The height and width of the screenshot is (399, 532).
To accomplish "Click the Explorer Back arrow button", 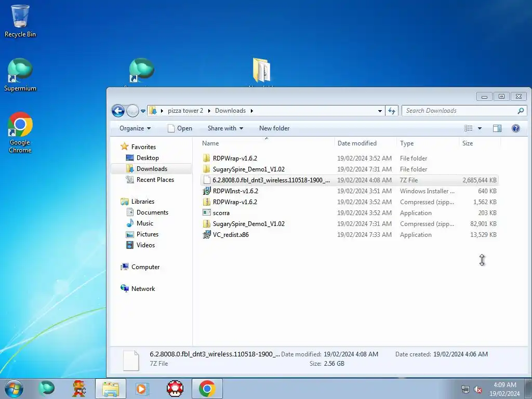I will [118, 111].
